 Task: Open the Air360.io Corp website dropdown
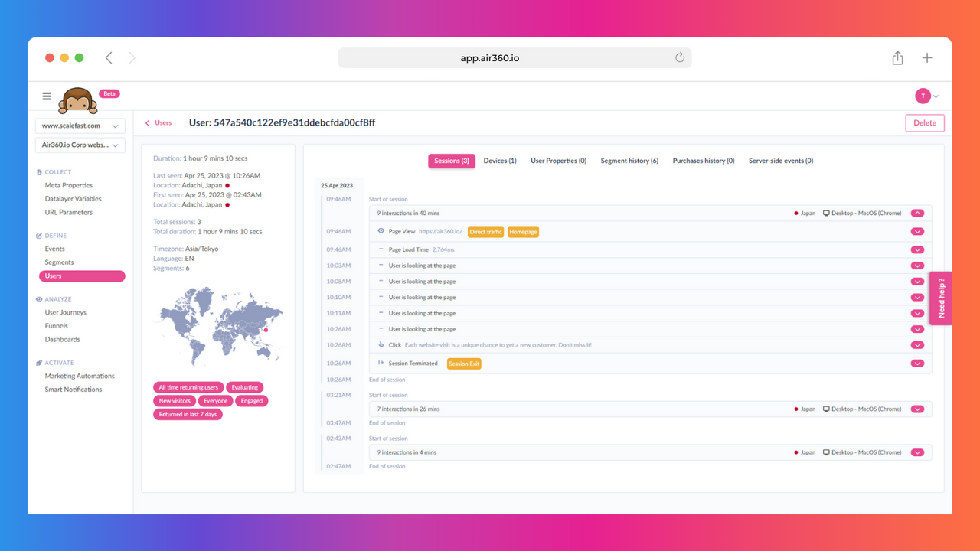click(x=80, y=145)
